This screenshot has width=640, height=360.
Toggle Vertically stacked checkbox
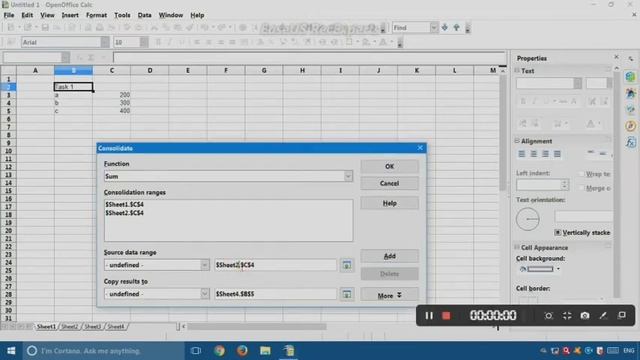point(558,232)
